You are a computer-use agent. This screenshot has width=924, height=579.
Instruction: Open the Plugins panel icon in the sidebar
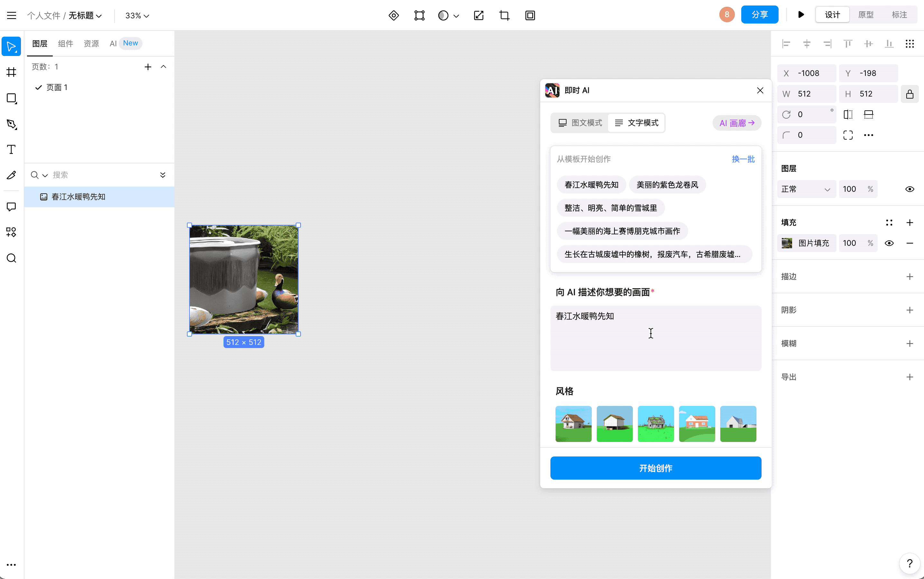click(11, 233)
